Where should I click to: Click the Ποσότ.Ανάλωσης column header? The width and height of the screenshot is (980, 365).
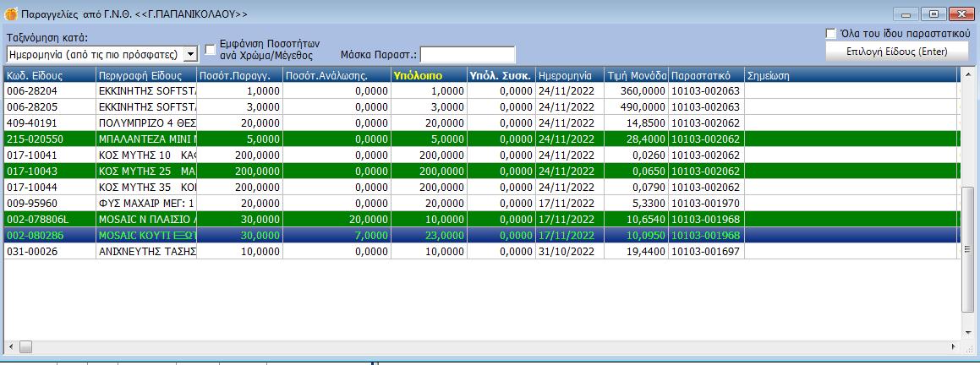[x=337, y=76]
